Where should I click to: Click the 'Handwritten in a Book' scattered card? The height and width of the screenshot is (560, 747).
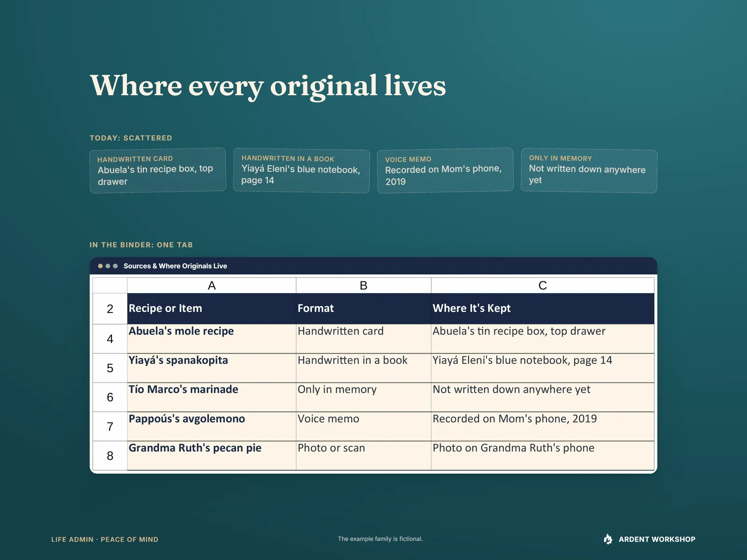point(302,170)
